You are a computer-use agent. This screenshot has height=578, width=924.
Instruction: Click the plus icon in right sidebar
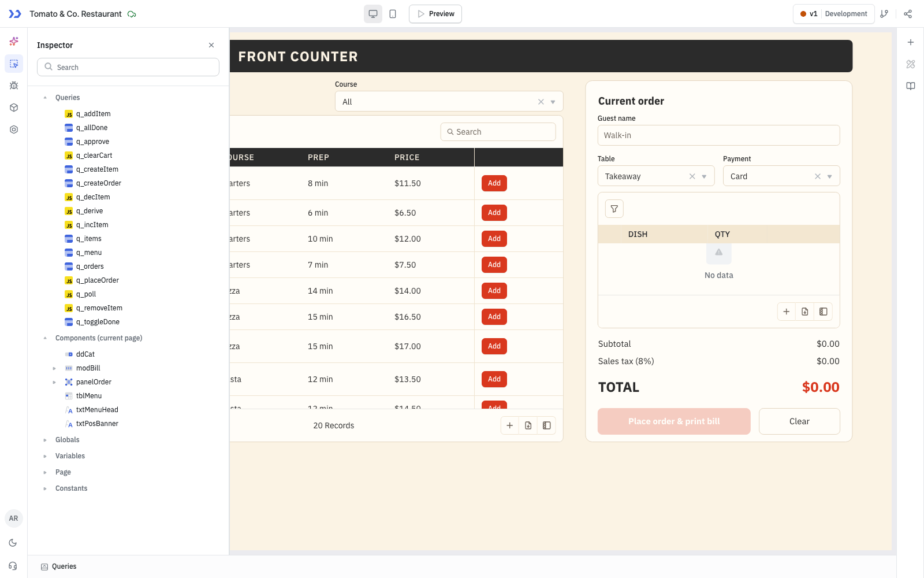(x=911, y=42)
